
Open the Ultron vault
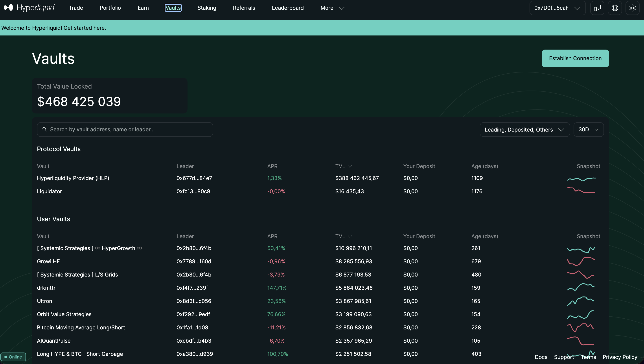(44, 301)
